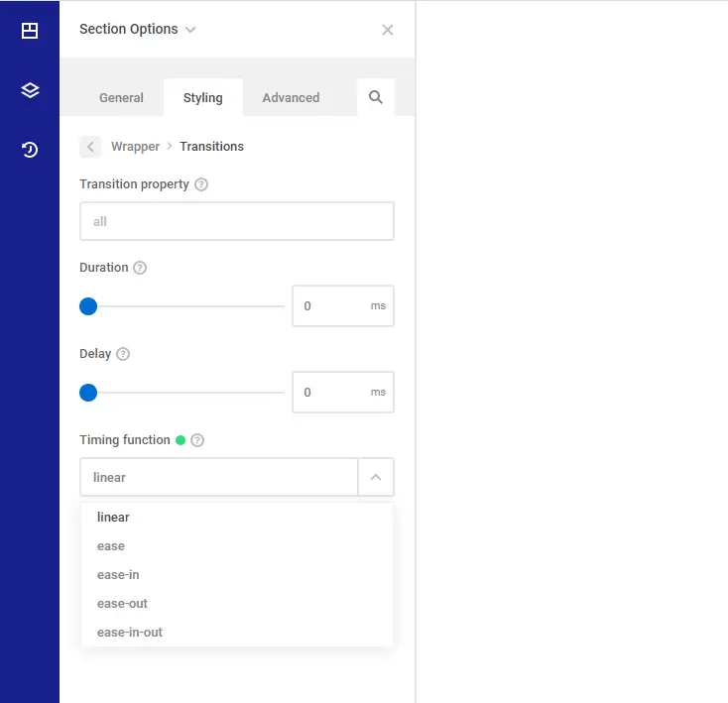Show help for Duration
728x703 pixels.
point(140,268)
